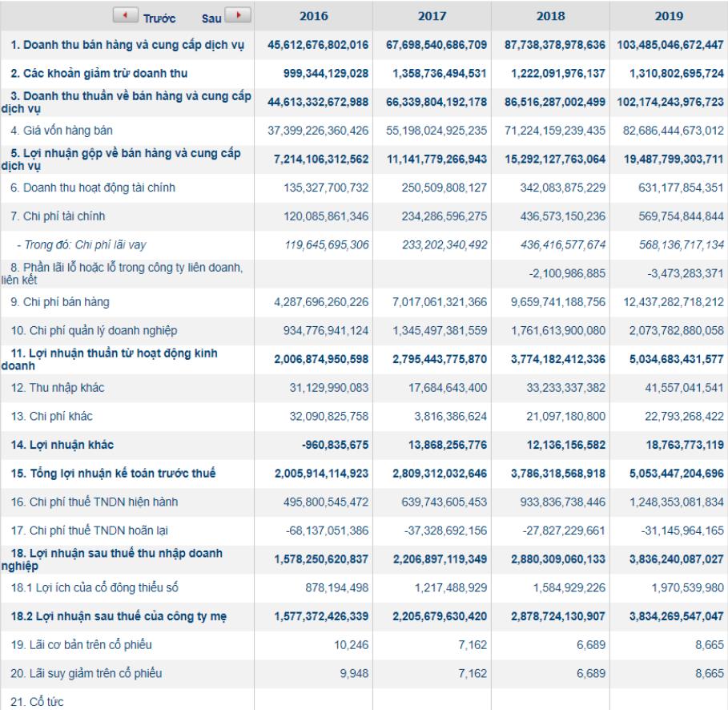Viewport: 728px width, 710px height.
Task: Click row 15. Tổng lợi nhuận kế toán trước thuế
Action: pyautogui.click(x=364, y=474)
